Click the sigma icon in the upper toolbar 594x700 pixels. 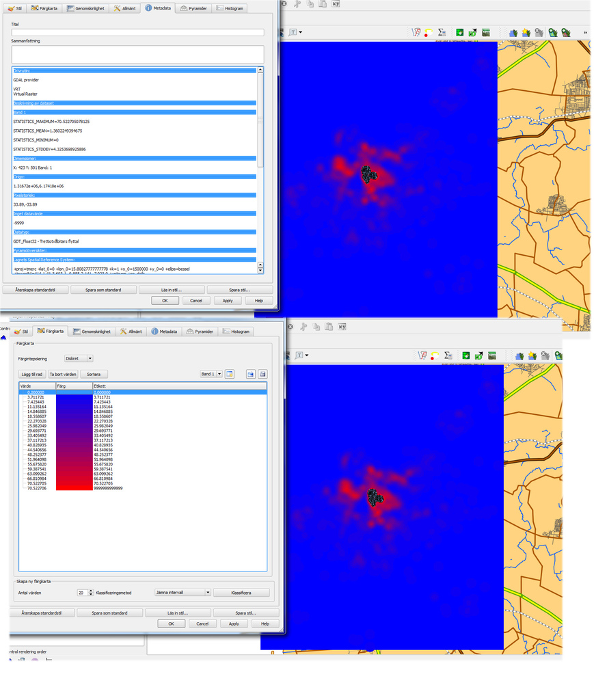tap(442, 32)
